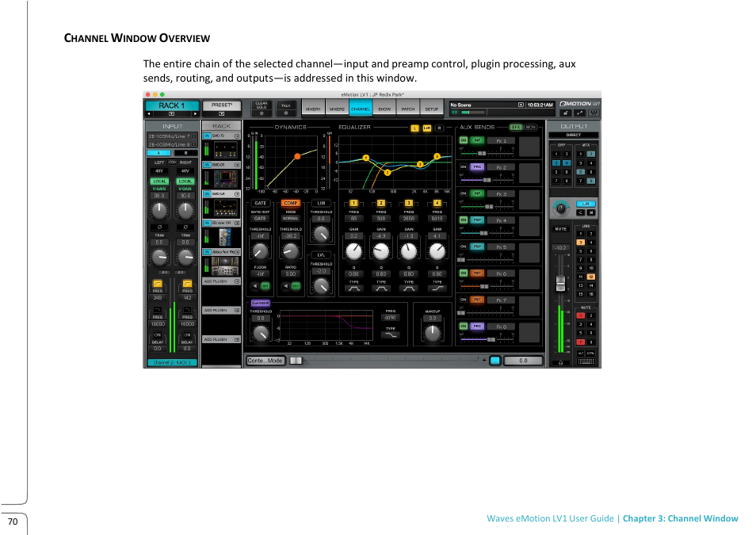Screen dimensions: 756x535
Task: Toggle the COMP section button
Action: coord(291,203)
